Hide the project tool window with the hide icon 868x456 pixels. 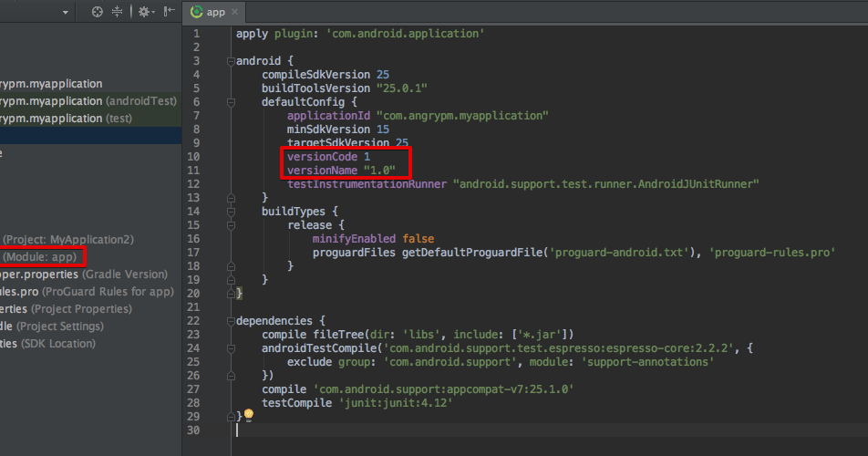point(170,11)
